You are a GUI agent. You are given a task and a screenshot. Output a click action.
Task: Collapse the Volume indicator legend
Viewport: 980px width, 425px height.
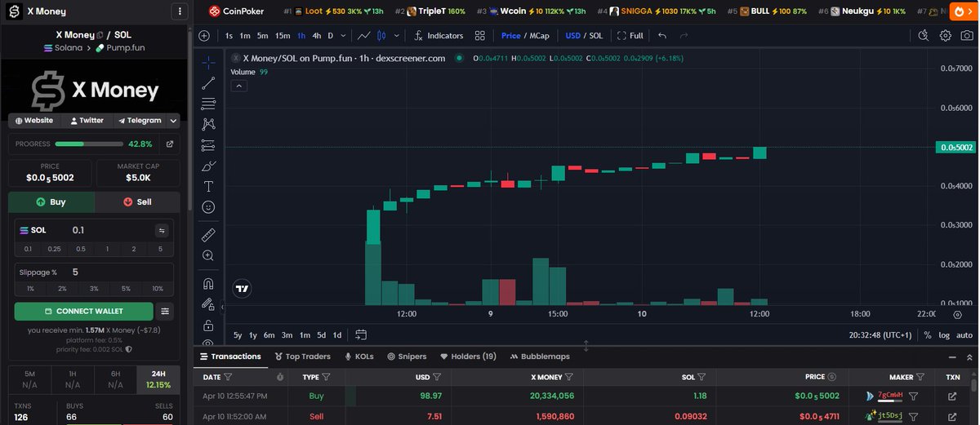[x=238, y=86]
